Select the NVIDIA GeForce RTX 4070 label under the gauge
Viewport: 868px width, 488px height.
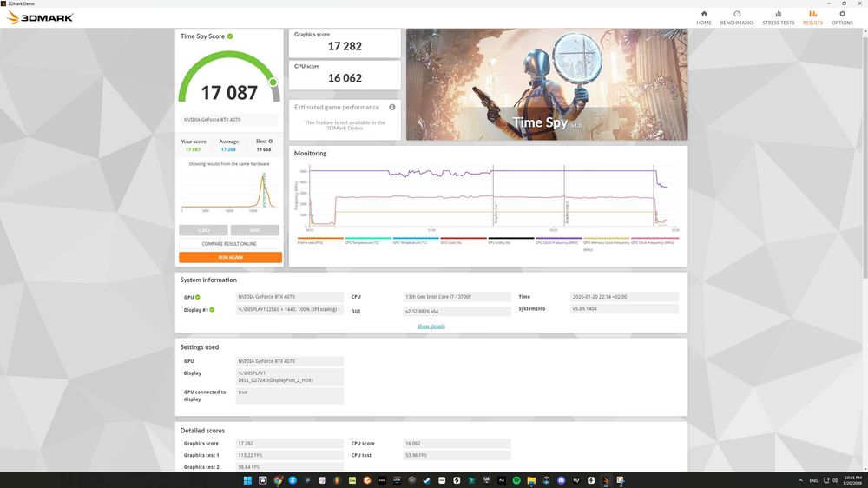[x=228, y=120]
